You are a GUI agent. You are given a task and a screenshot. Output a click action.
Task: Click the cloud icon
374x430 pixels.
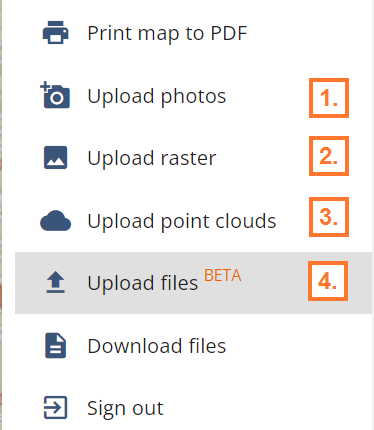(x=55, y=221)
